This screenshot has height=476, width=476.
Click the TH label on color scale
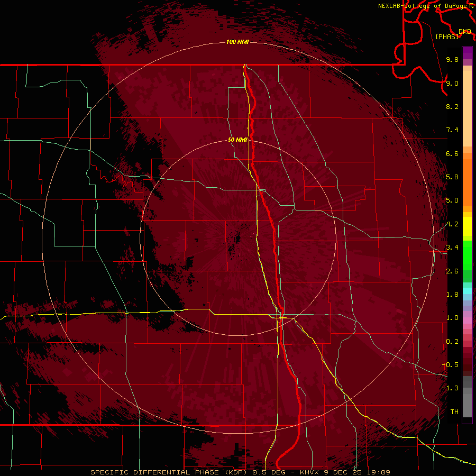tap(454, 412)
